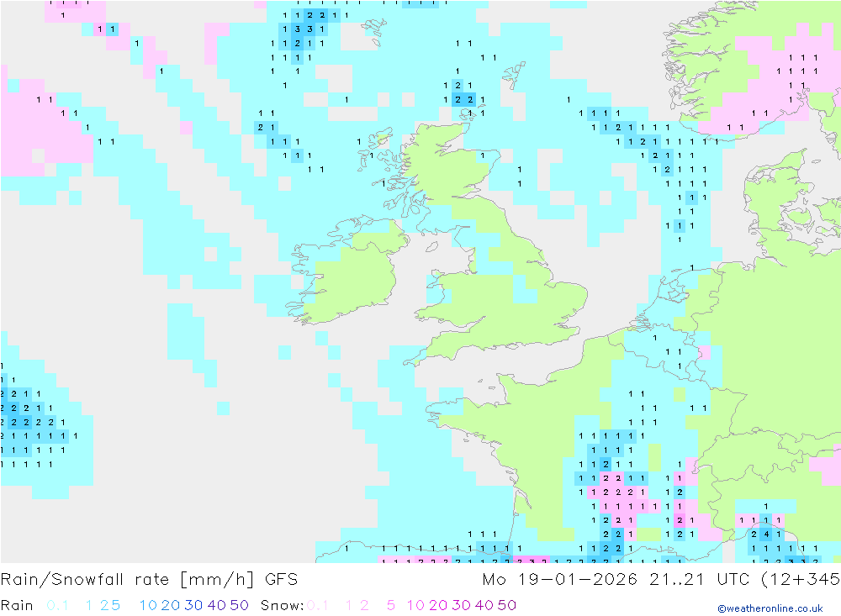841x616 pixels.
Task: Select the Rain 0.1 legend value
Action: point(57,605)
